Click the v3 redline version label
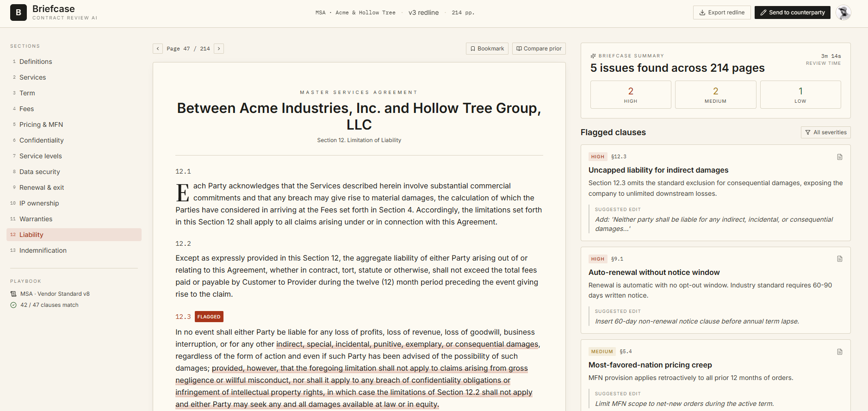The width and height of the screenshot is (868, 411). click(423, 12)
